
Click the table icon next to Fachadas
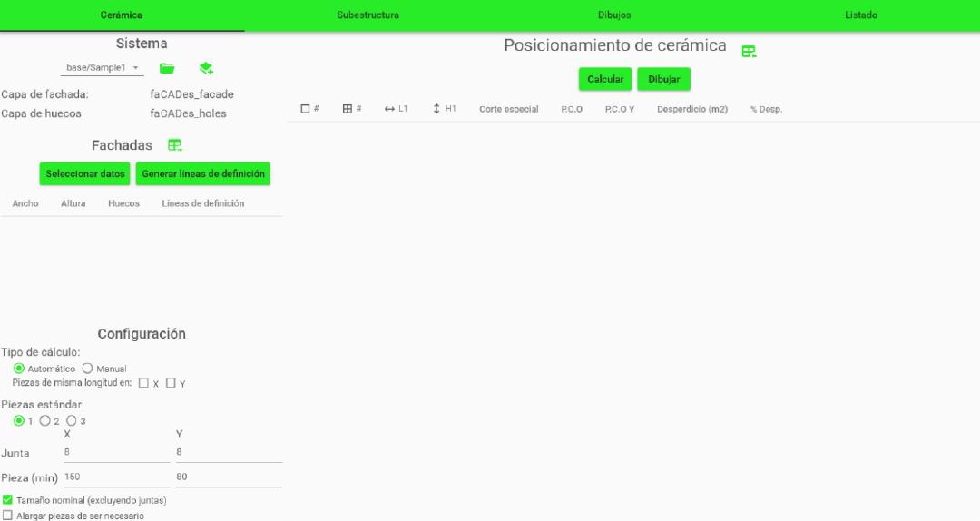[x=175, y=145]
